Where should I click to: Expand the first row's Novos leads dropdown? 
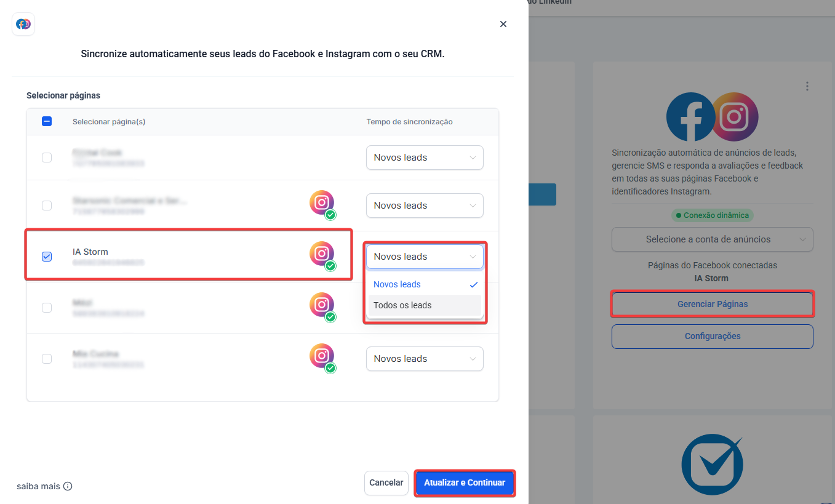click(x=425, y=158)
